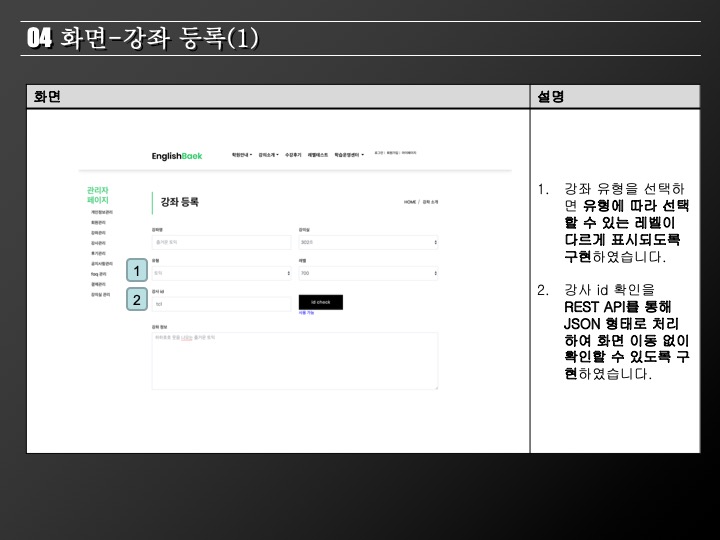The image size is (720, 540).
Task: Open faq 관리 in the admin sidebar
Action: click(x=99, y=274)
